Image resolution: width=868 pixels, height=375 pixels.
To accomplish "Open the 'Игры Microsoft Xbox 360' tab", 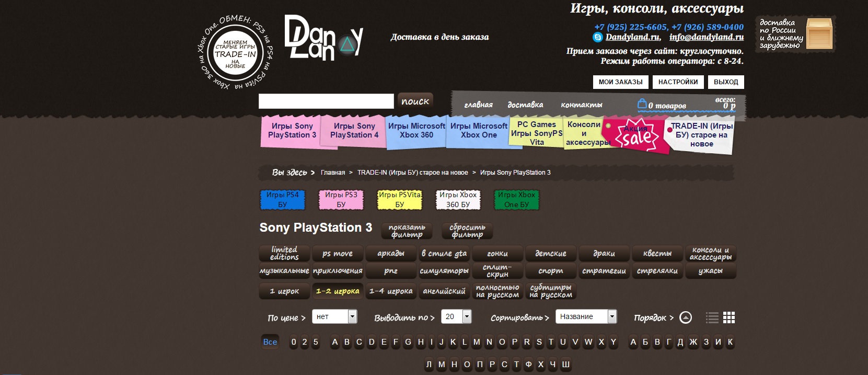I will (416, 131).
